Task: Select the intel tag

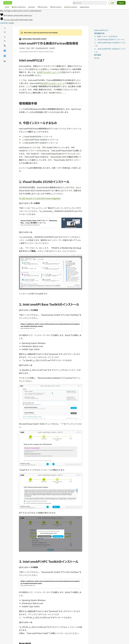Action: 28,48
